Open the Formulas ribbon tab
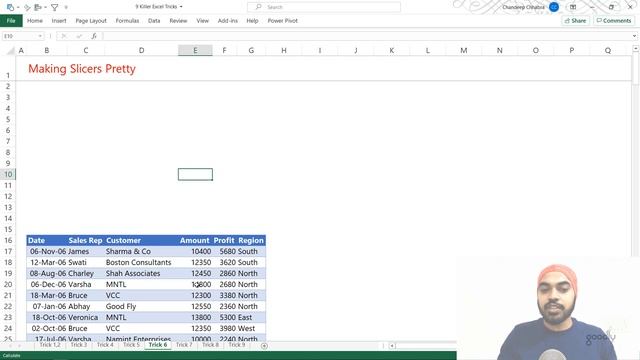The height and width of the screenshot is (360, 640). [127, 20]
